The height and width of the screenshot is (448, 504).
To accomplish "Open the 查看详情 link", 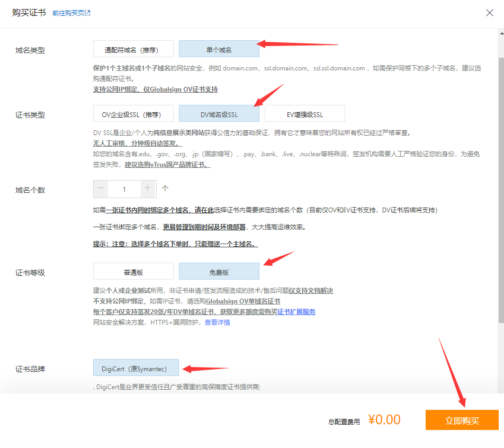I will (x=217, y=322).
